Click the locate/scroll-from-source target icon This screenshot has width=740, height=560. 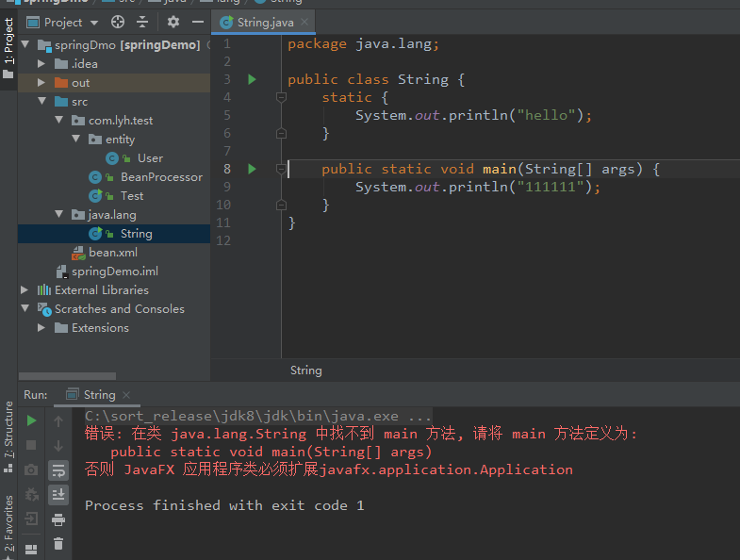click(x=118, y=23)
